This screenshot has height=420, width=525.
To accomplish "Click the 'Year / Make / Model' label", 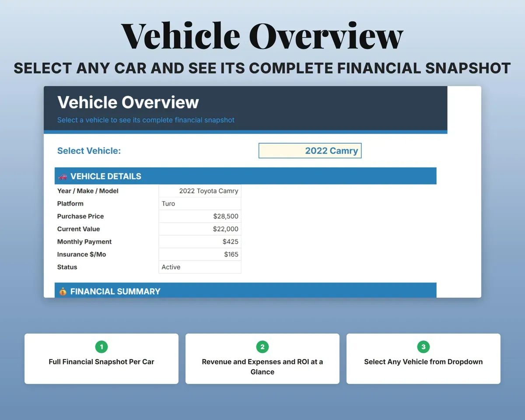I will [x=88, y=191].
